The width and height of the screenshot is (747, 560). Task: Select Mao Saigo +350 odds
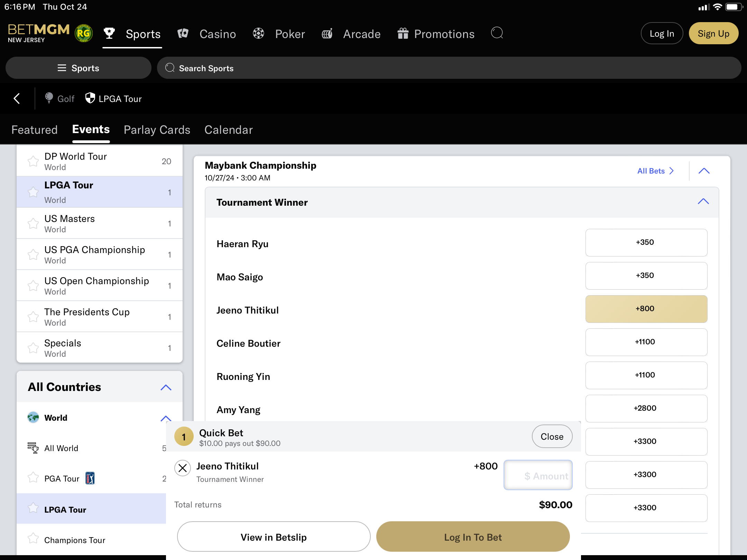click(x=646, y=276)
